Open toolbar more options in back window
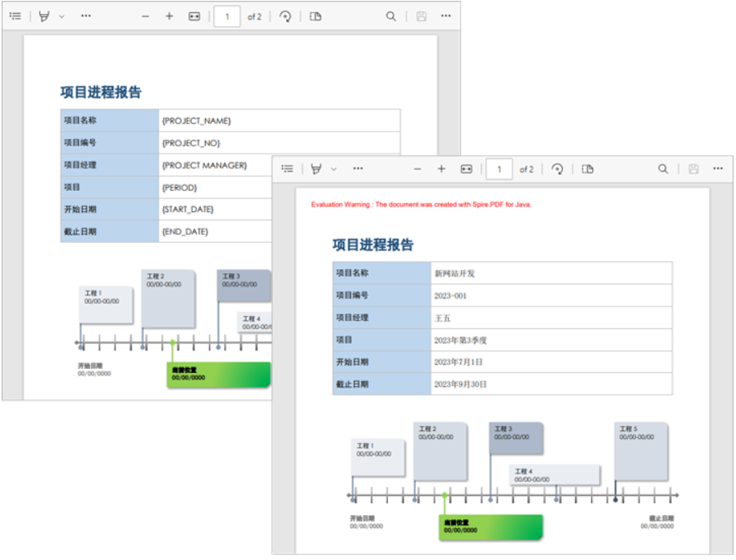The image size is (736, 560). click(x=86, y=16)
